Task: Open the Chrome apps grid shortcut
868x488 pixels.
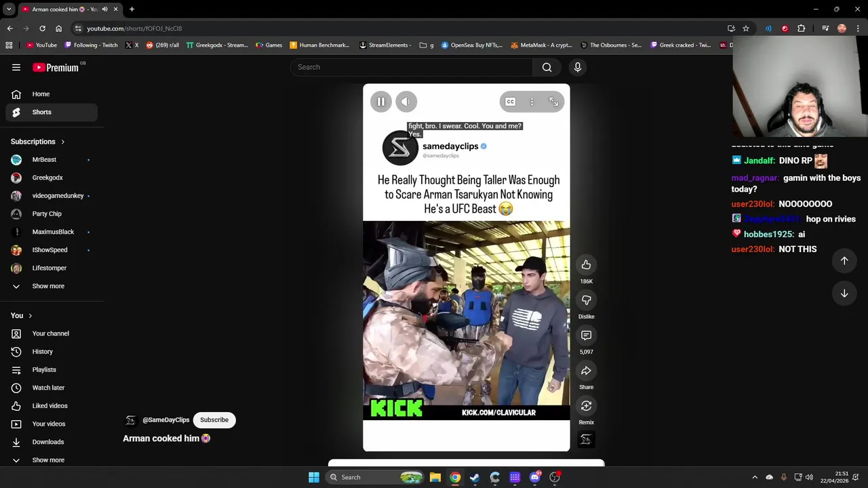Action: 9,45
